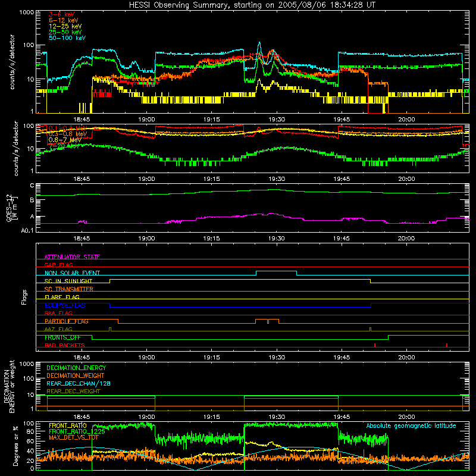Select the 50-100 keV legend label
This screenshot has width=476, height=476.
(x=67, y=38)
